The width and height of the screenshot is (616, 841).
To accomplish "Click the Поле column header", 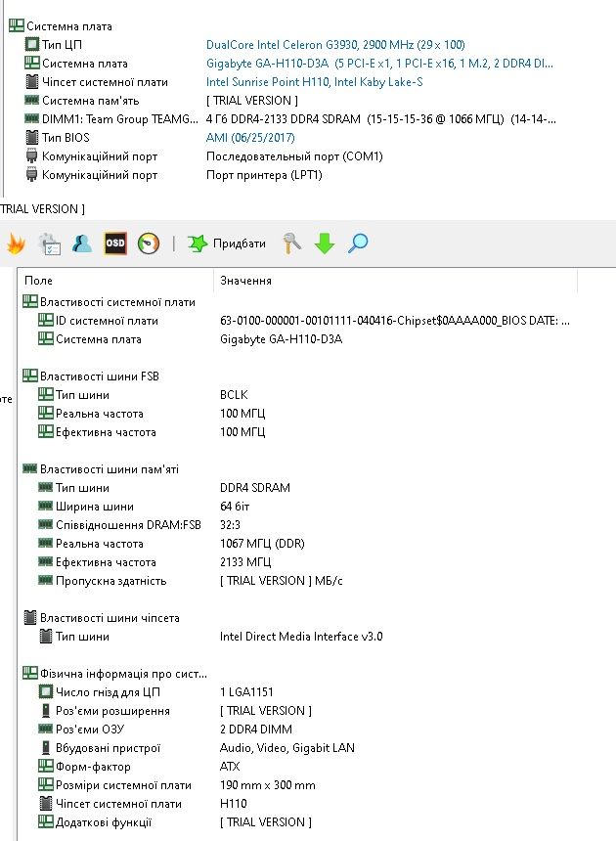I will pos(38,281).
